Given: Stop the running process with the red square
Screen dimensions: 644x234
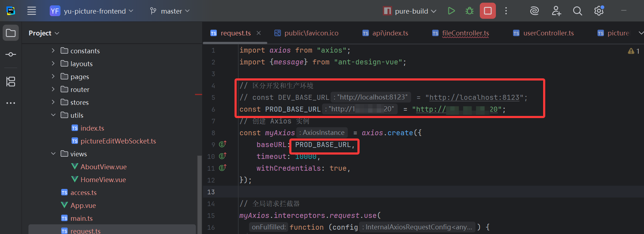Looking at the screenshot, I should pos(488,11).
